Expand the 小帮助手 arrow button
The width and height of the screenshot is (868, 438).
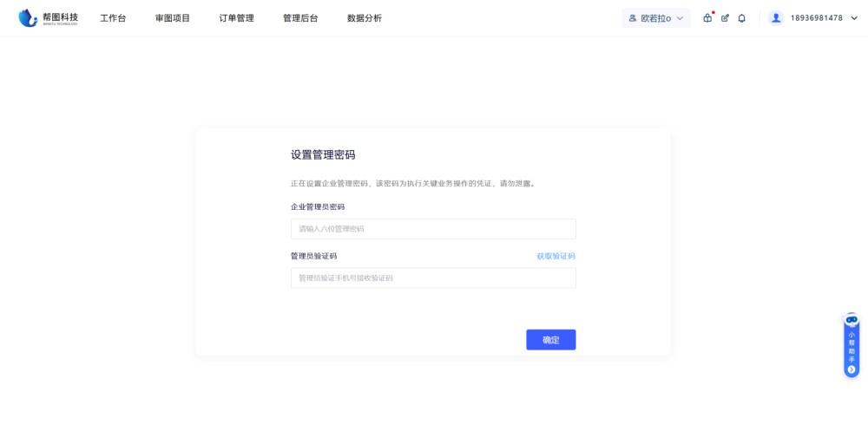click(x=852, y=369)
